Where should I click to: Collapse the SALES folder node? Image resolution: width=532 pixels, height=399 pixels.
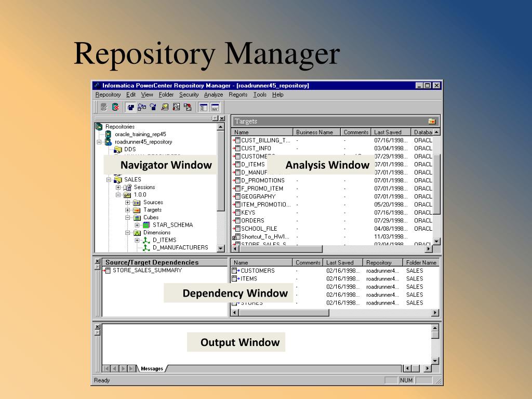coord(109,180)
